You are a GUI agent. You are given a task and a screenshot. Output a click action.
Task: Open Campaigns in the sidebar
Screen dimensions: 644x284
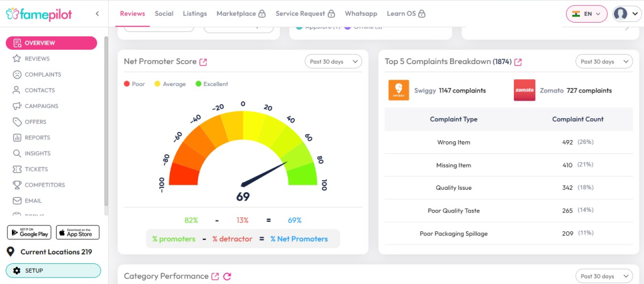coord(42,106)
